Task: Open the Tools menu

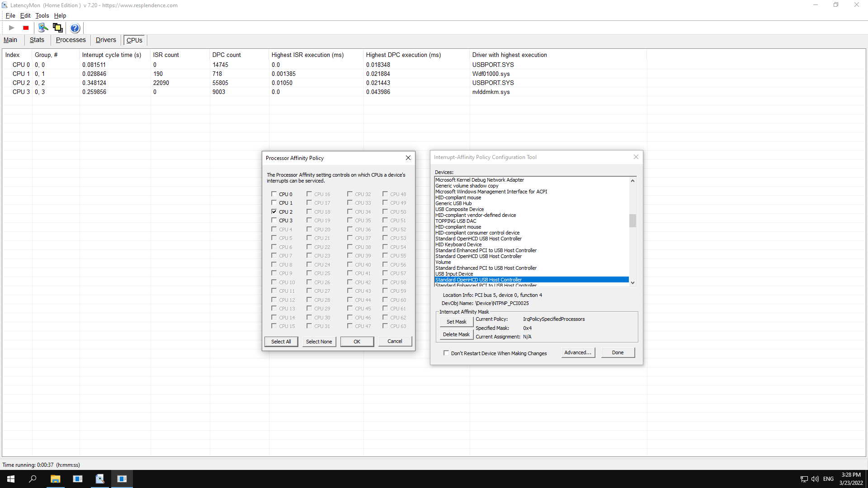Action: point(42,15)
